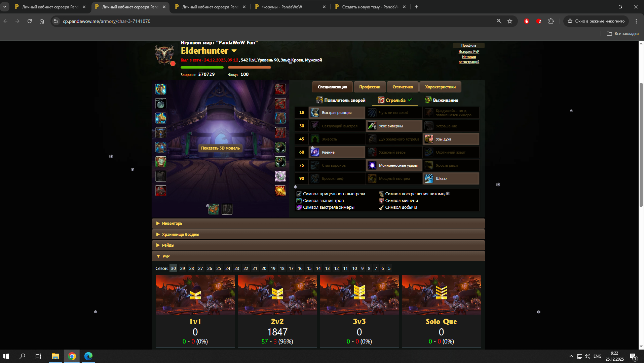Open the История PvP link

tap(468, 51)
